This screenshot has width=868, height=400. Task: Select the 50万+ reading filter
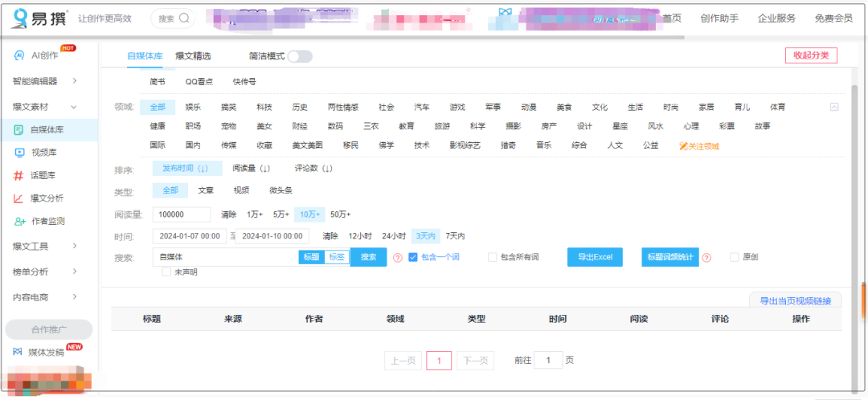coord(341,214)
